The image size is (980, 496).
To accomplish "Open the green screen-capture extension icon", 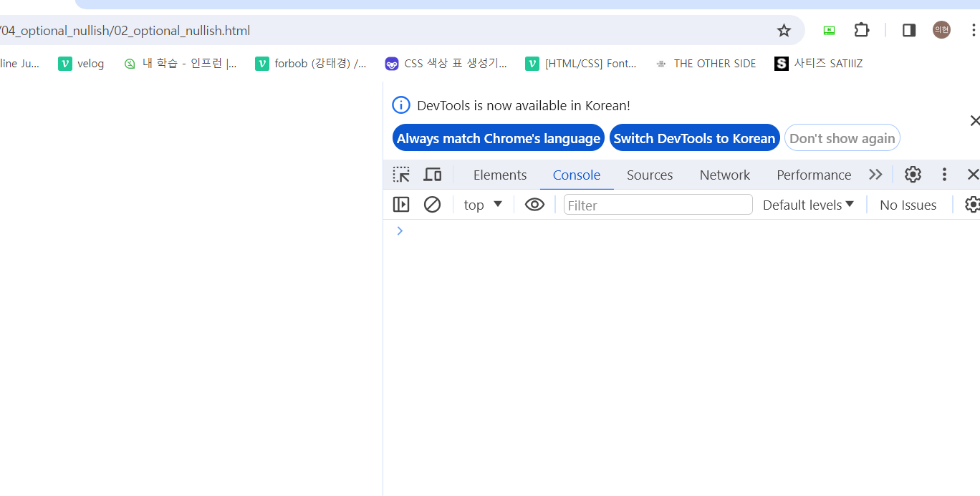I will point(829,30).
